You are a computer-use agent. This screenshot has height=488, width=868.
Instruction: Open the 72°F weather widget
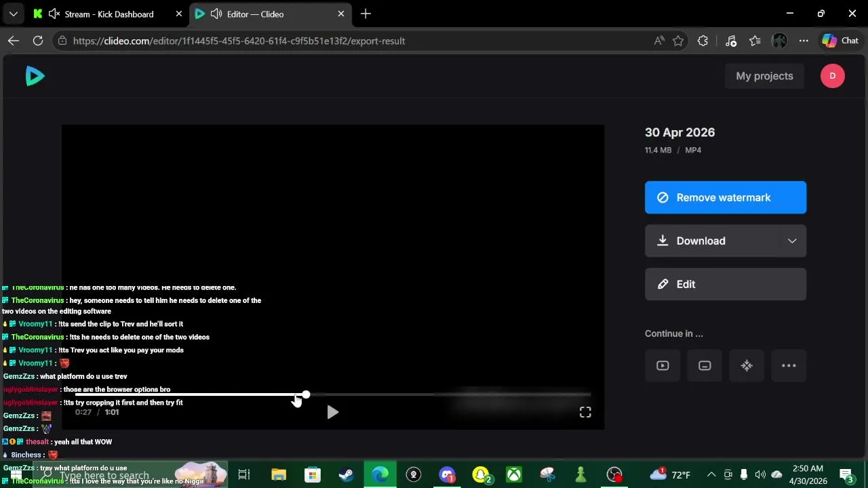click(670, 474)
